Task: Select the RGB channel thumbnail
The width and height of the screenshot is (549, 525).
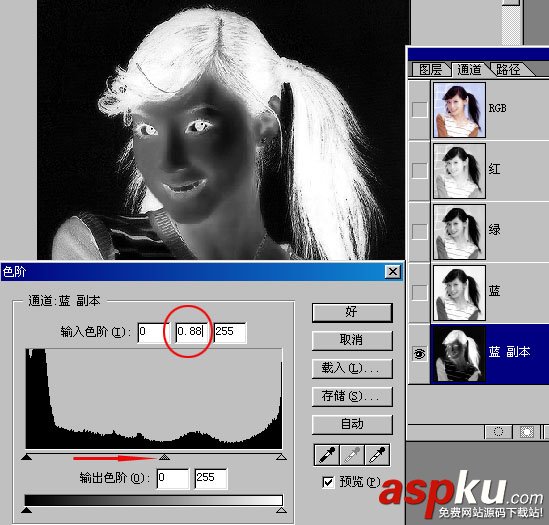Action: tap(459, 110)
